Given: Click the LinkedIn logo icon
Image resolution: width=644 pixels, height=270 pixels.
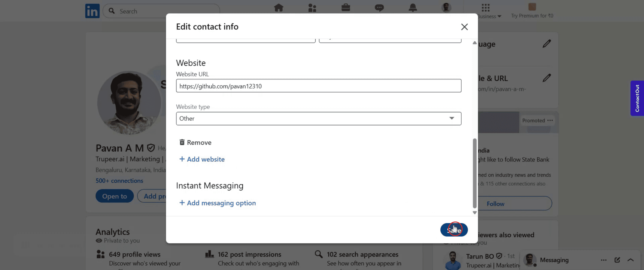Looking at the screenshot, I should (92, 11).
